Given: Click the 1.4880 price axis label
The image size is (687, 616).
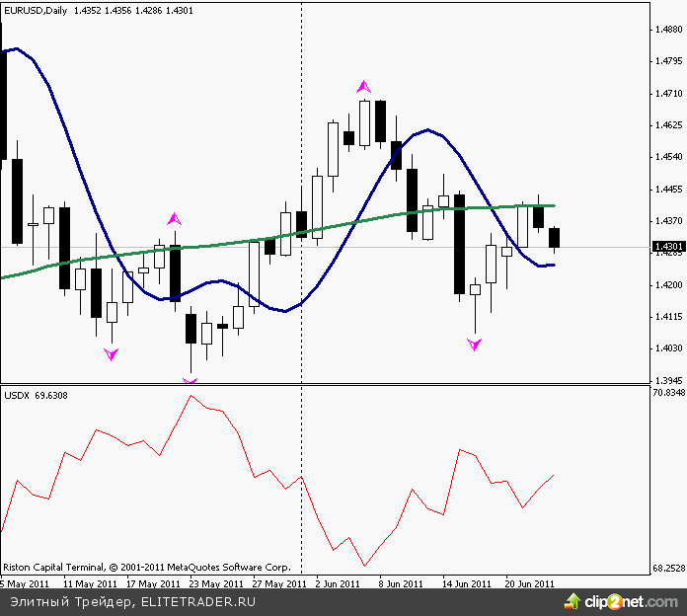Looking at the screenshot, I should [x=669, y=30].
